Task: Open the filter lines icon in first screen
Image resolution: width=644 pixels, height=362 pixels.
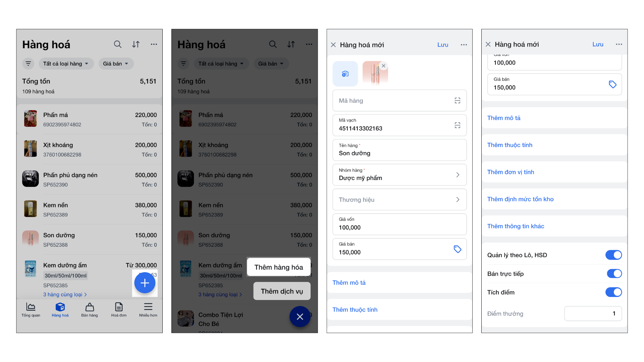Action: click(28, 64)
